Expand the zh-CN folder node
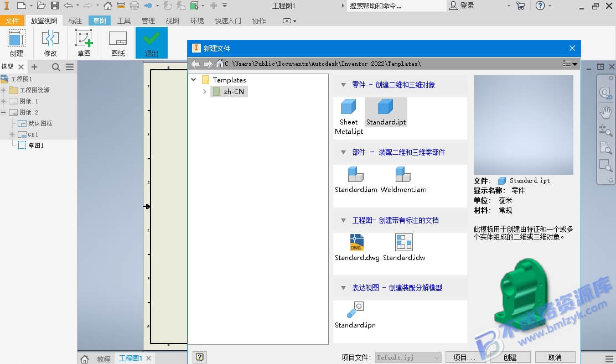Viewport: 616px width, 364px height. point(205,91)
